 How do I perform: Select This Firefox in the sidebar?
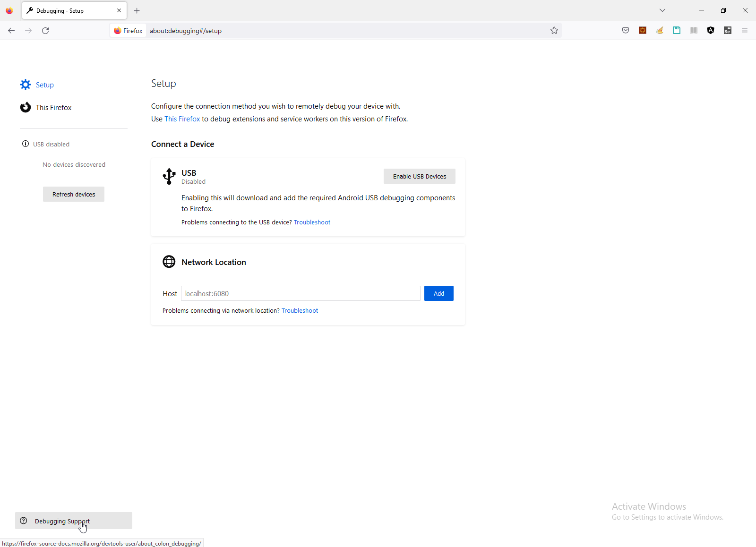53,108
